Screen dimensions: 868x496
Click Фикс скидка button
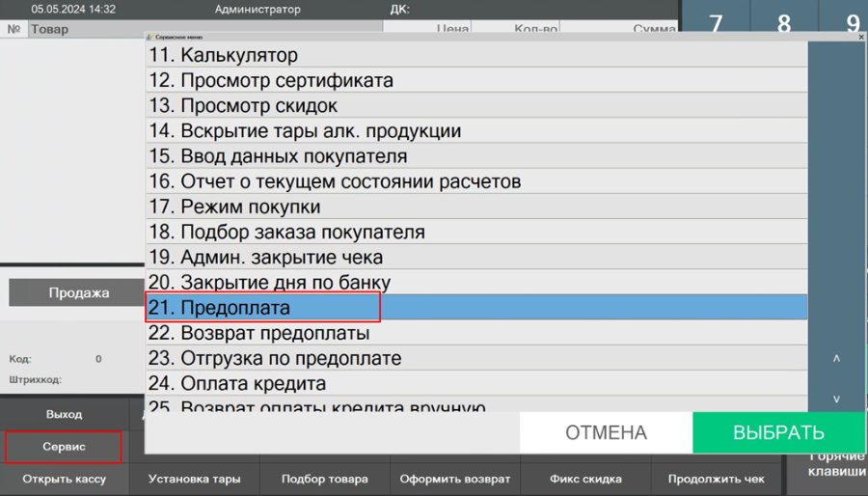[x=585, y=479]
